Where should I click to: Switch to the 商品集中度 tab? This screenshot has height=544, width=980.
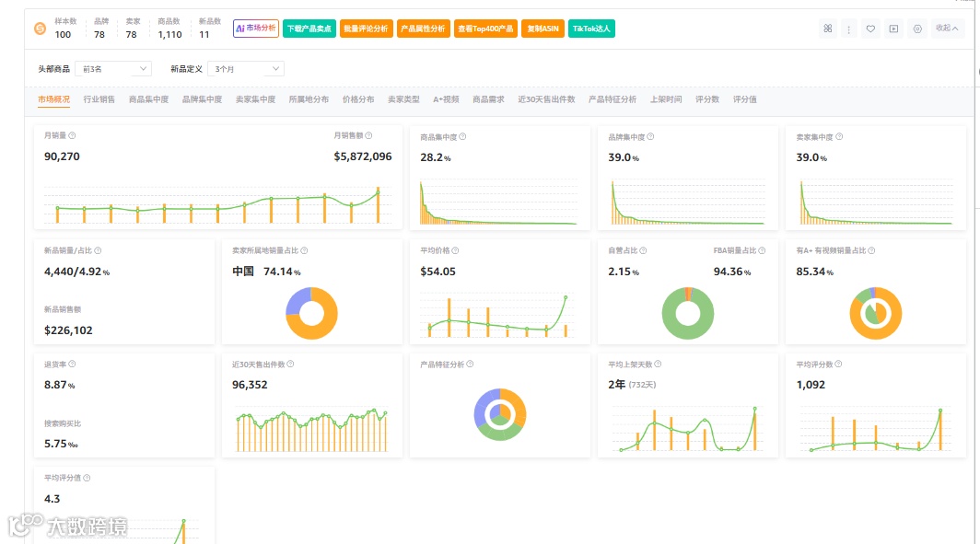coord(149,99)
